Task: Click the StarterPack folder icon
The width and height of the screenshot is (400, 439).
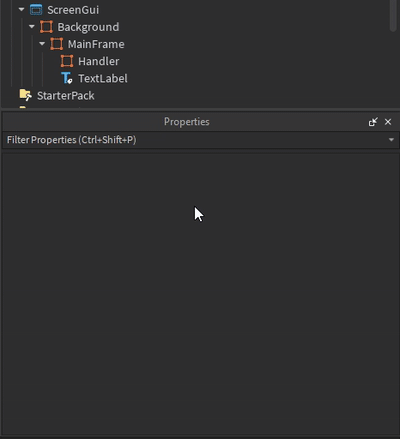Action: tap(26, 95)
